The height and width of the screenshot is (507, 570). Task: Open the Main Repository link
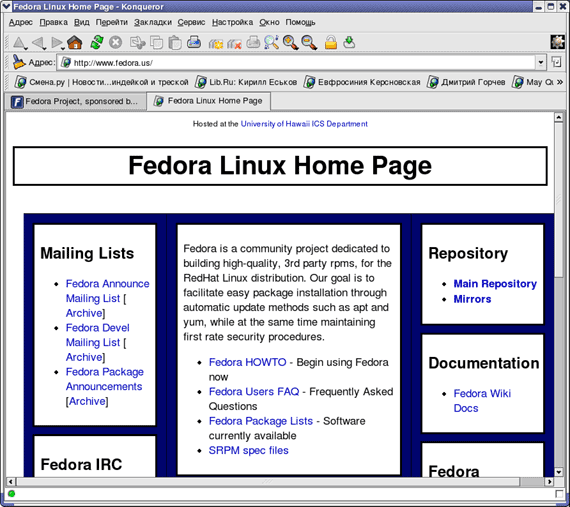click(x=495, y=284)
